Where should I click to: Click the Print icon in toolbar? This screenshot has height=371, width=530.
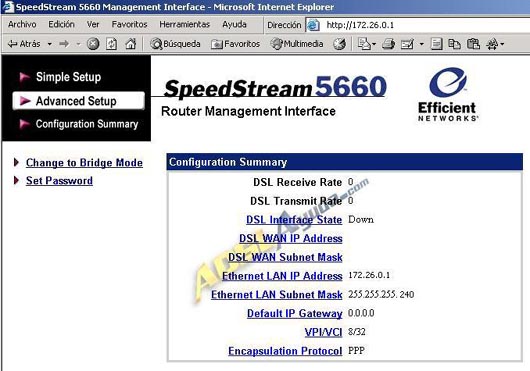[x=388, y=44]
